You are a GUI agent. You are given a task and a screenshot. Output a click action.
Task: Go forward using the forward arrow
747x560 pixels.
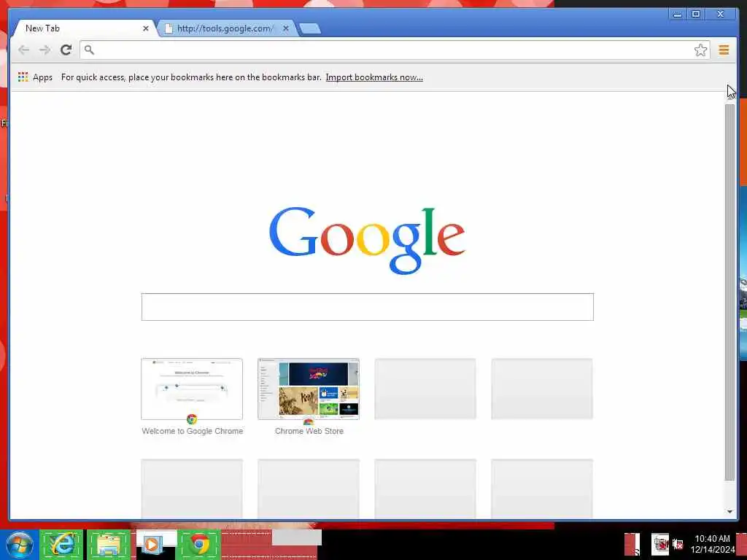44,50
